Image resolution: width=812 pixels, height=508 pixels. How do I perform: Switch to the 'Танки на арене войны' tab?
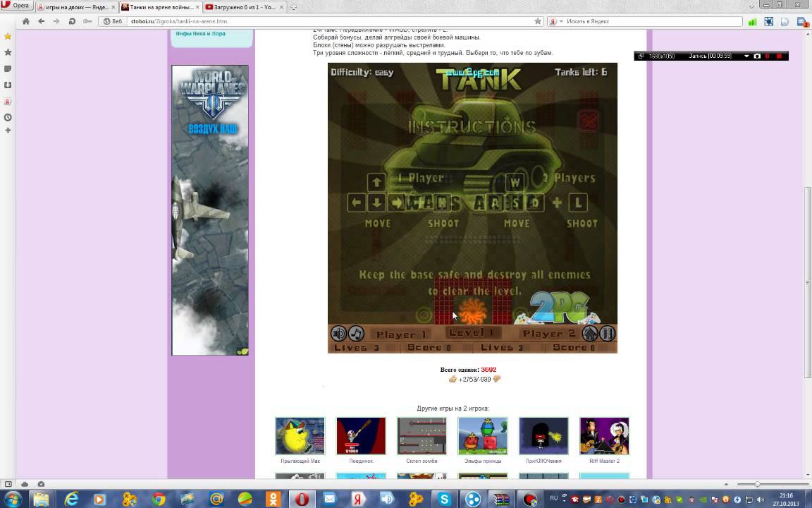pyautogui.click(x=161, y=7)
